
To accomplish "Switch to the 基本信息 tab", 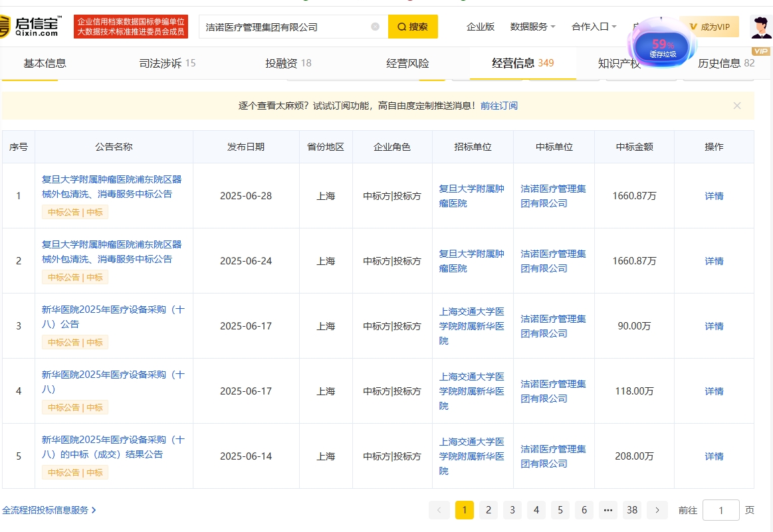I will click(45, 63).
